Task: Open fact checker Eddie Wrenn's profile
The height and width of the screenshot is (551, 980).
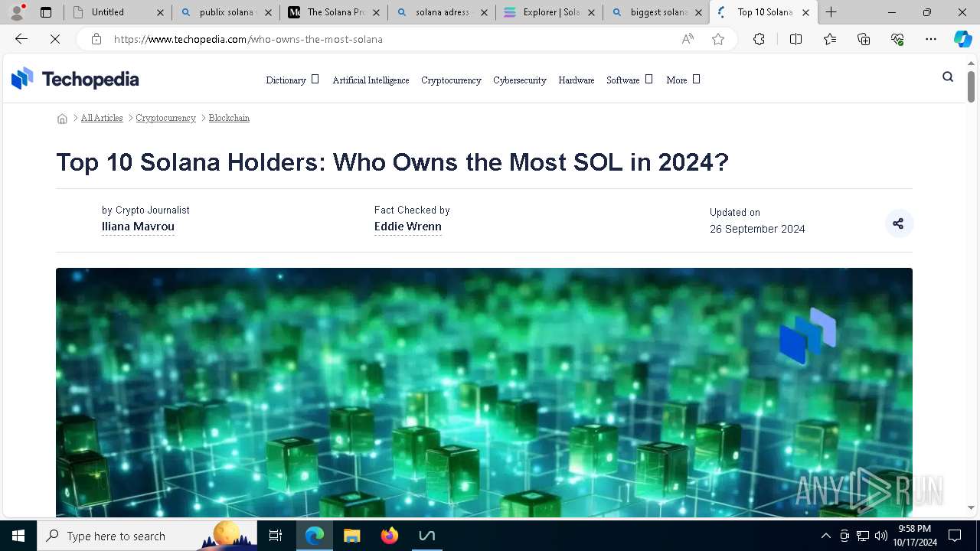Action: pos(408,227)
